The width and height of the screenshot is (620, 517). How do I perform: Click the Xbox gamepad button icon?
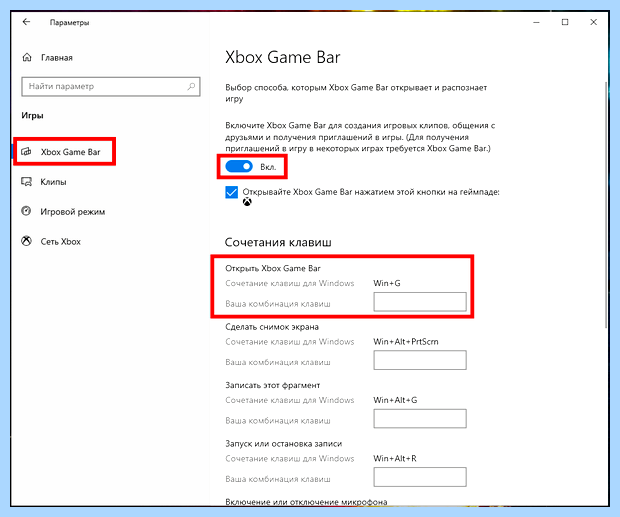247,202
